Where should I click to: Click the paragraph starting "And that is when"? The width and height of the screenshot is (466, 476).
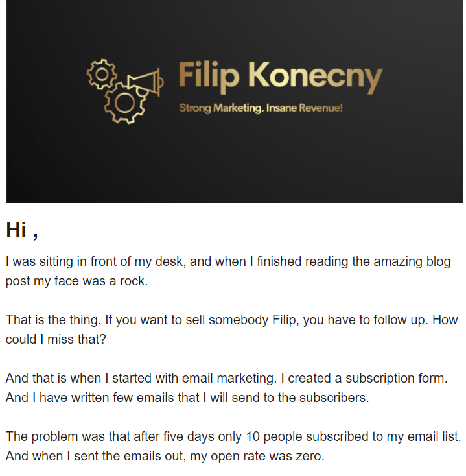pyautogui.click(x=227, y=387)
